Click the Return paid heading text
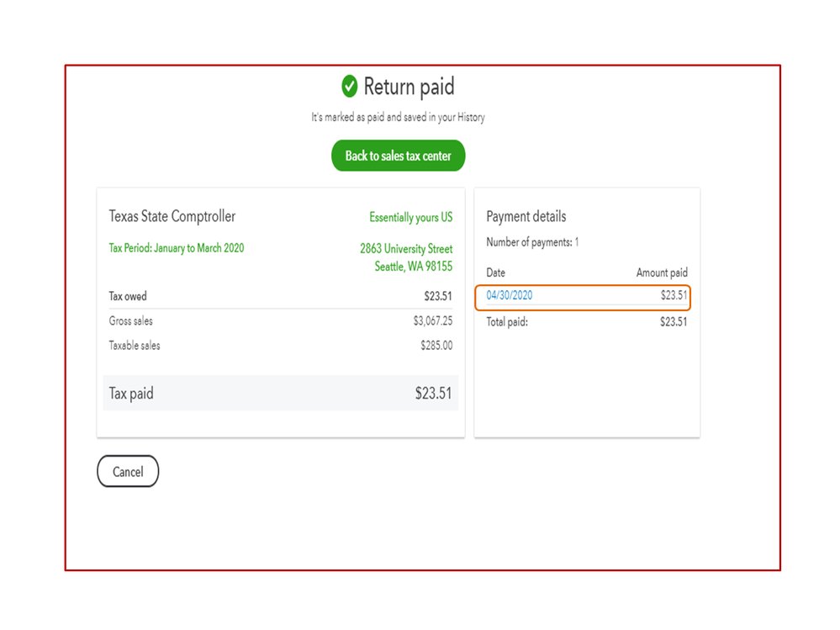Screen dimensions: 840x630 (x=409, y=86)
